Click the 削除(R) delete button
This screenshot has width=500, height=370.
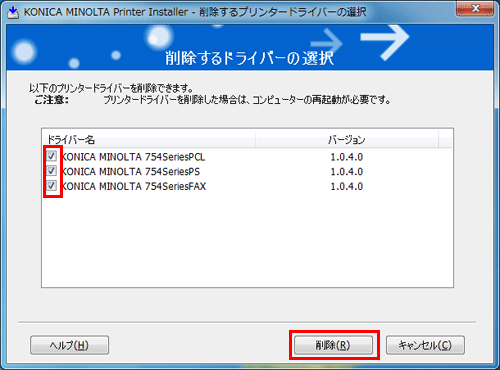click(x=333, y=345)
